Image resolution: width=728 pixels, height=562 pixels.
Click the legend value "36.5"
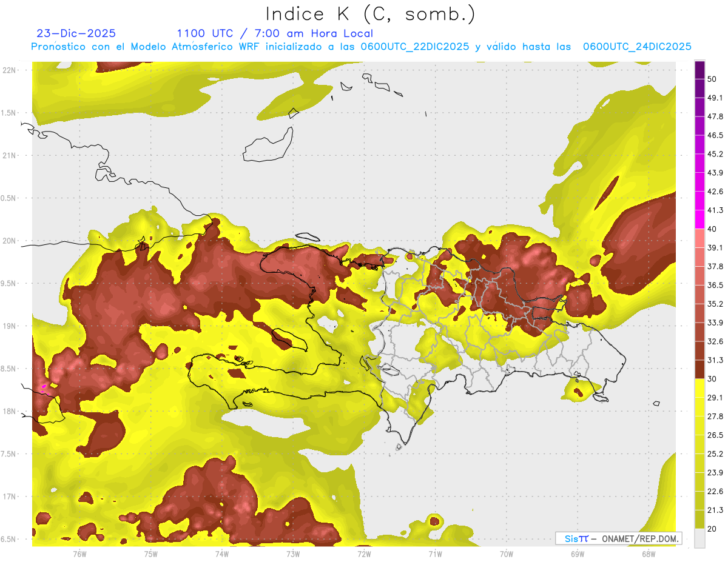tap(715, 285)
